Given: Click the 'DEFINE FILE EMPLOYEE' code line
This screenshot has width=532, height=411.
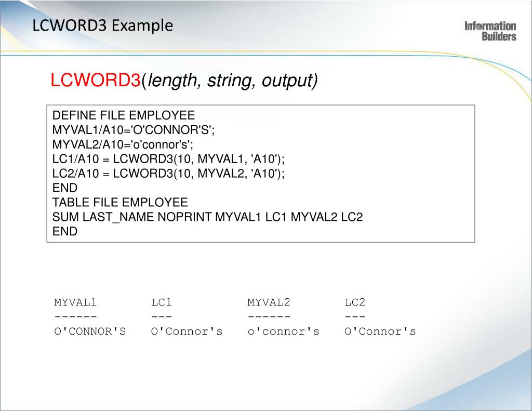Looking at the screenshot, I should pyautogui.click(x=124, y=115).
